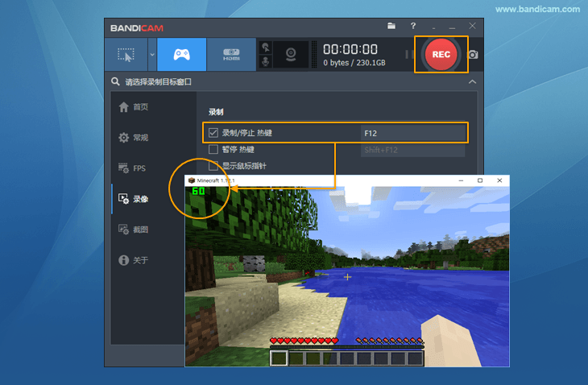Enable the 暂停 热键 checkbox
Image resolution: width=588 pixels, height=385 pixels.
tap(213, 150)
